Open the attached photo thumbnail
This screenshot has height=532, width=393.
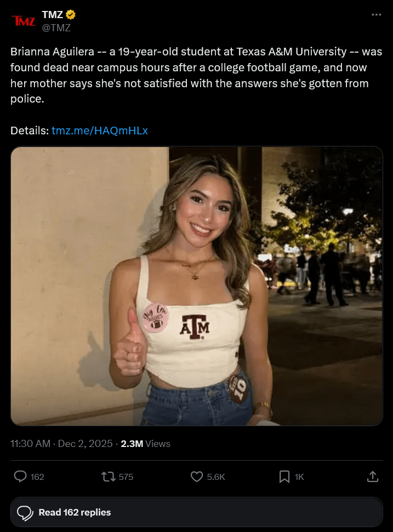(196, 286)
